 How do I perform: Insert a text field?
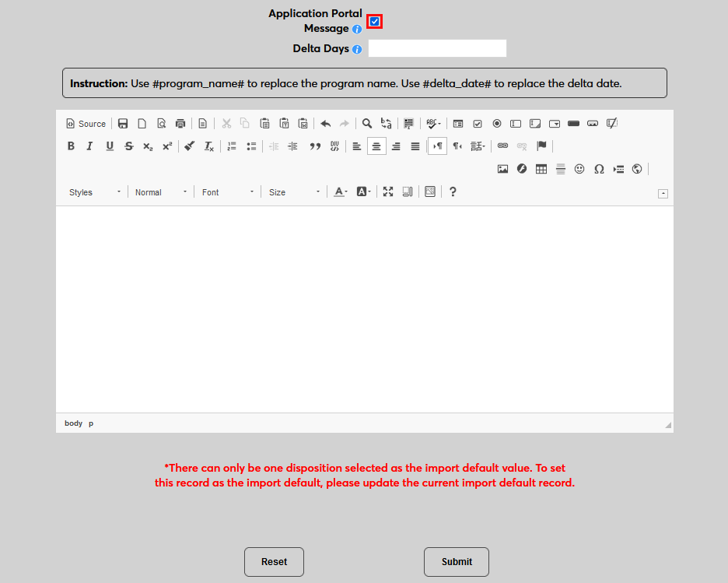pyautogui.click(x=516, y=124)
